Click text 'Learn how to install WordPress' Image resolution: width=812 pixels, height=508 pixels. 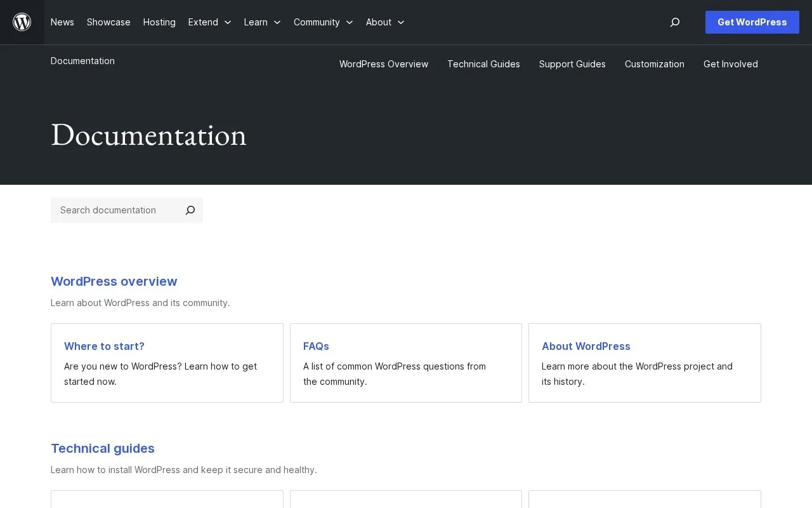[115, 470]
